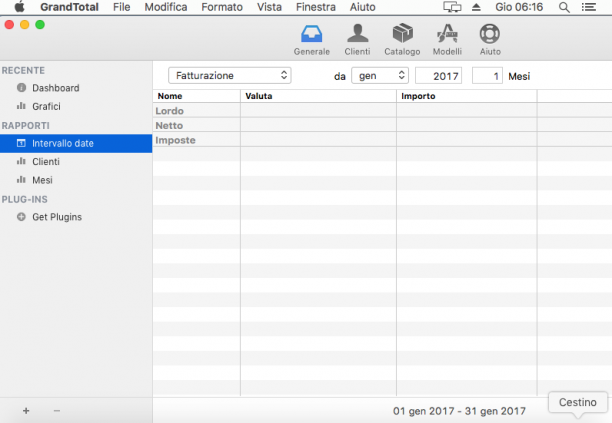Open the Aiuto lifebuoy toolbar icon
Viewport: 612px width, 423px height.
[x=490, y=34]
